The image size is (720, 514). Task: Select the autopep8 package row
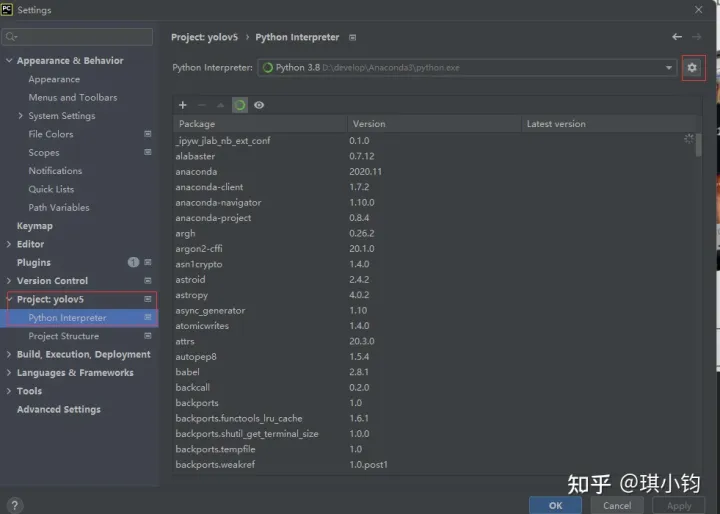(x=434, y=356)
